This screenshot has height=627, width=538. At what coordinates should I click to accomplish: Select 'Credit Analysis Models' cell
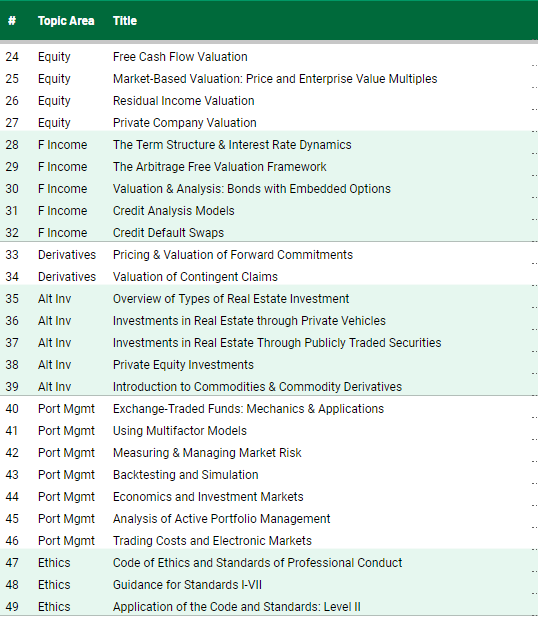(174, 211)
